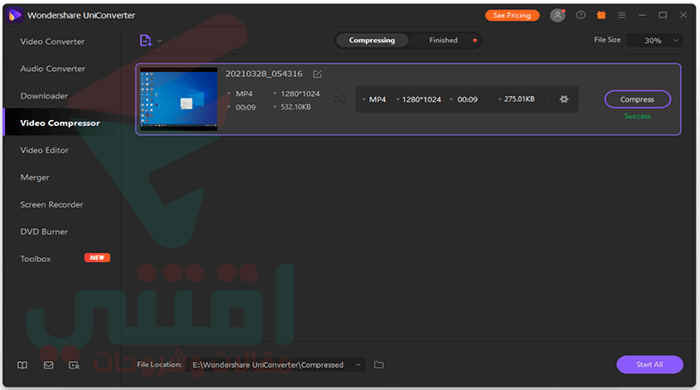Click the green Success status text
The width and height of the screenshot is (700, 390).
[x=638, y=116]
